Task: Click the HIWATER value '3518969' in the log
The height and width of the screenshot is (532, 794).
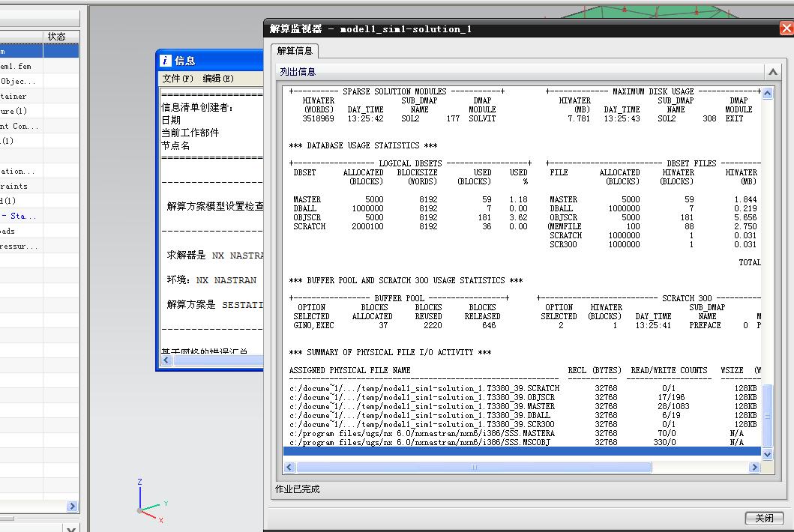Action: (318, 118)
